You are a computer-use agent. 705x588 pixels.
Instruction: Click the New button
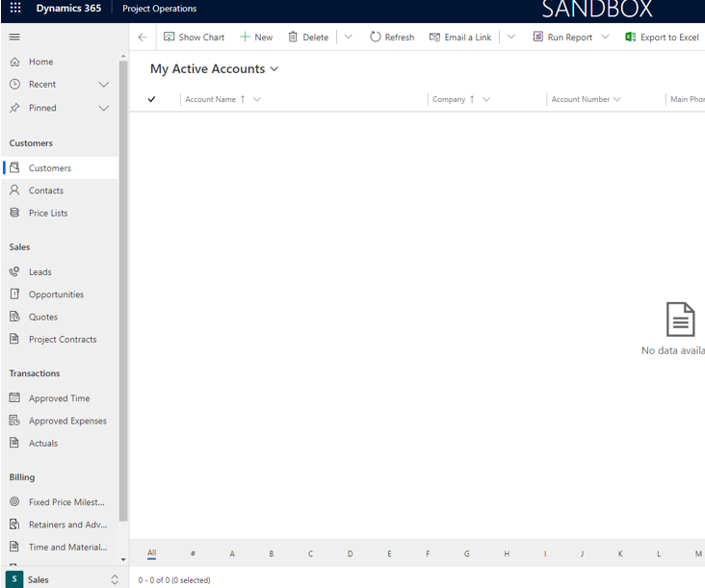[x=256, y=38]
